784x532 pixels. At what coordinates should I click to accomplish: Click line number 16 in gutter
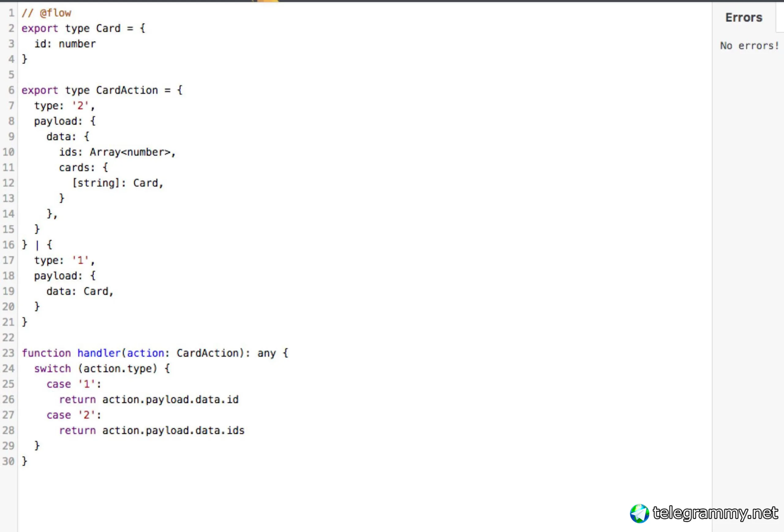pyautogui.click(x=9, y=245)
